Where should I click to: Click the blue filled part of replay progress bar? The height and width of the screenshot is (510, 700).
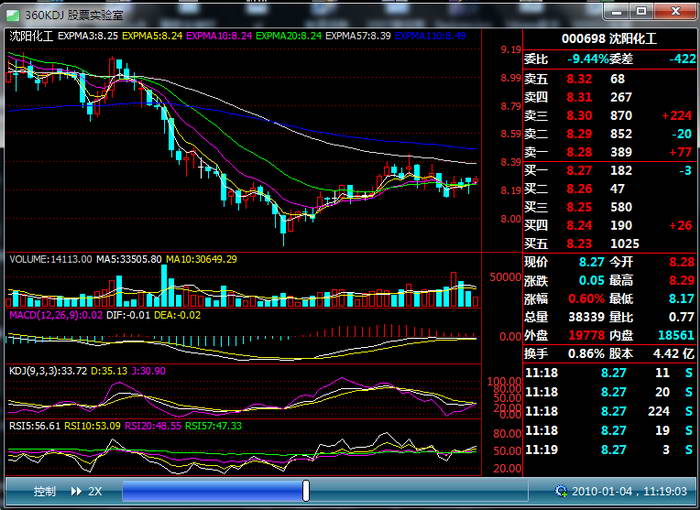click(212, 491)
